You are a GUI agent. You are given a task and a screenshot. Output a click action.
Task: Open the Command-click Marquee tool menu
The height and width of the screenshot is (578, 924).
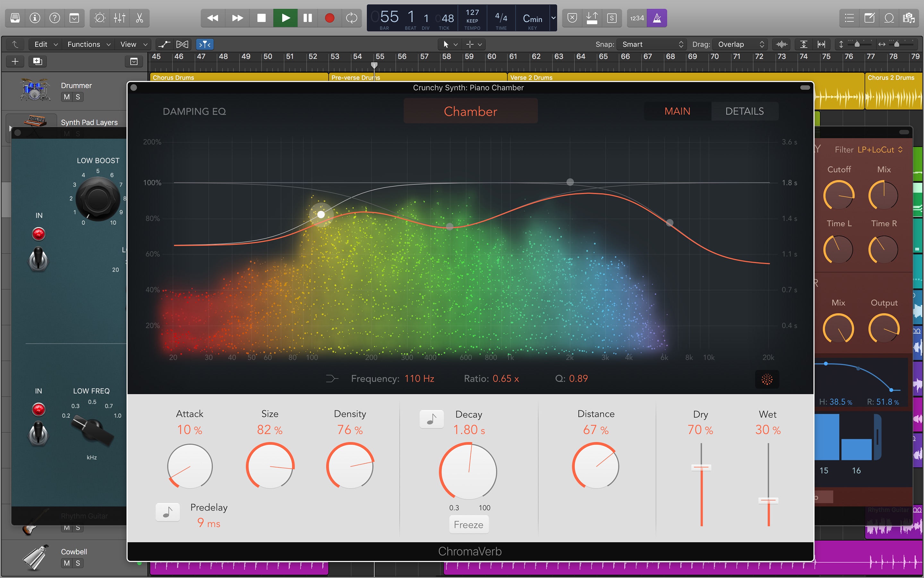(474, 44)
